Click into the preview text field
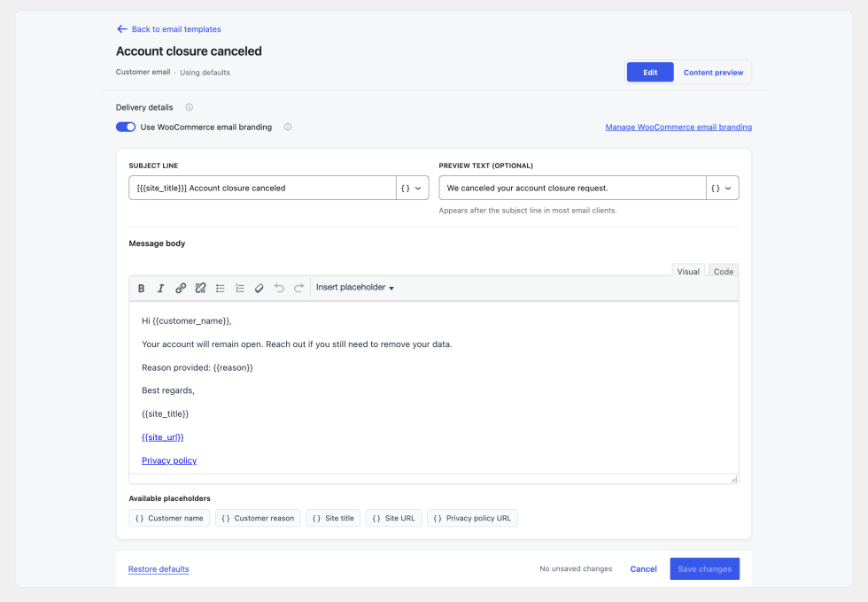This screenshot has height=602, width=868. (572, 188)
